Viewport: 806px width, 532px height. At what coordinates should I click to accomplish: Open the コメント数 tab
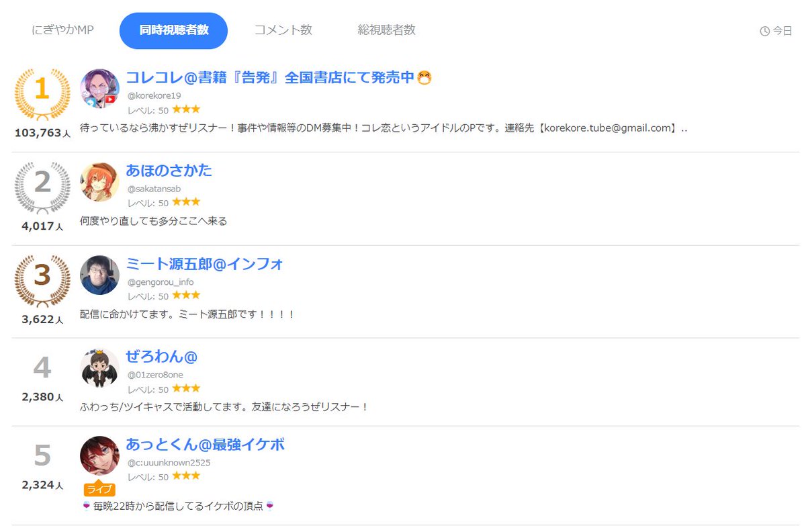click(x=283, y=30)
